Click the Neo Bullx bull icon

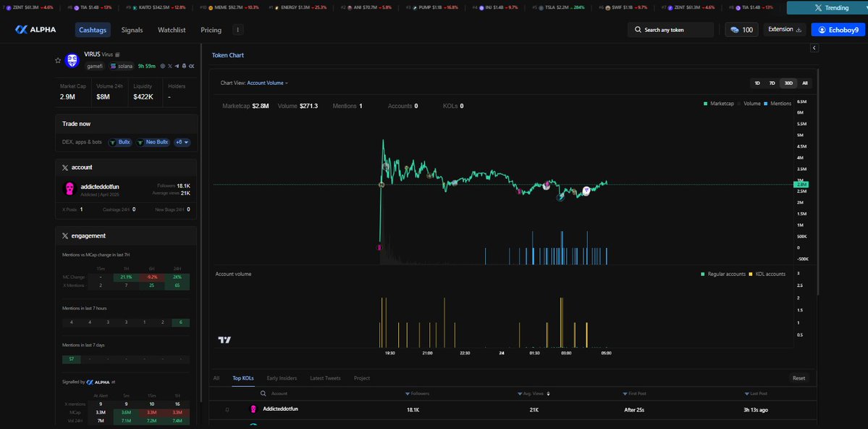point(140,143)
